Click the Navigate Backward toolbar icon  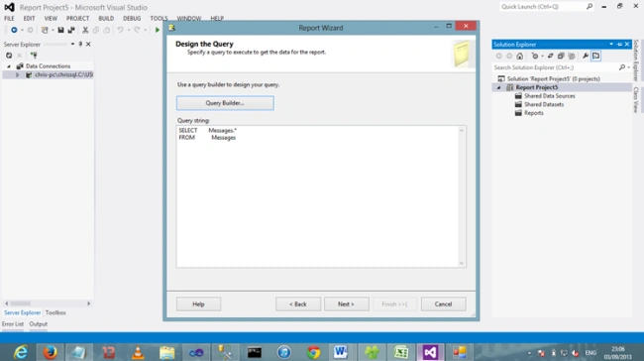(14, 30)
